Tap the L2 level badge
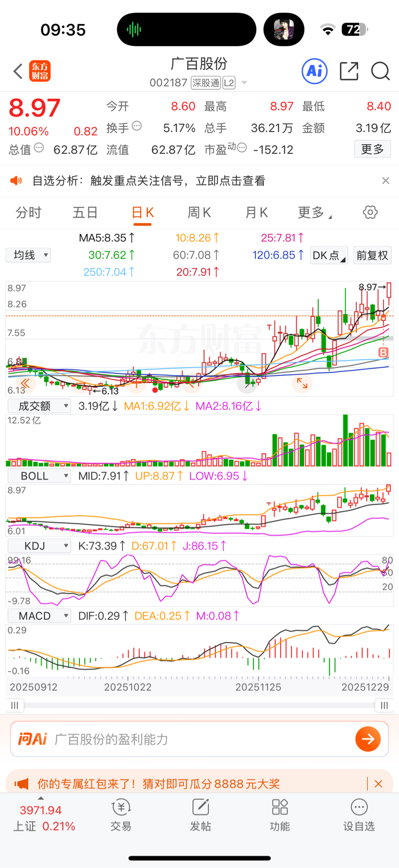This screenshot has height=868, width=399. tap(229, 83)
